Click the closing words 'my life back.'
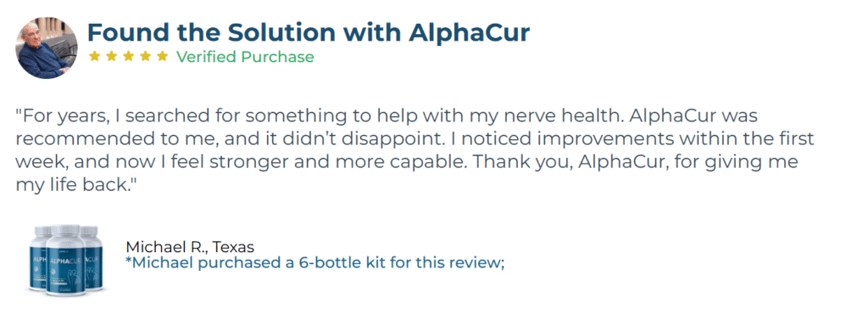 point(75,185)
